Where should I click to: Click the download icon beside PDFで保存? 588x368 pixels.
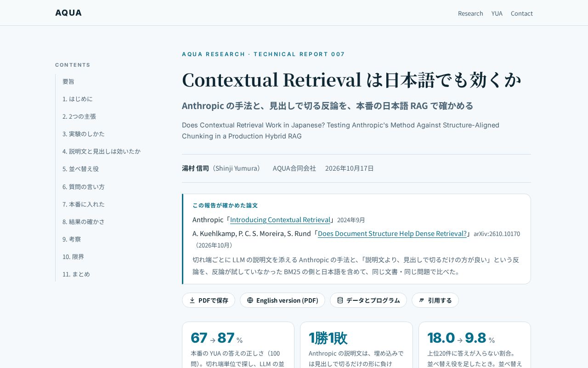[x=192, y=300]
